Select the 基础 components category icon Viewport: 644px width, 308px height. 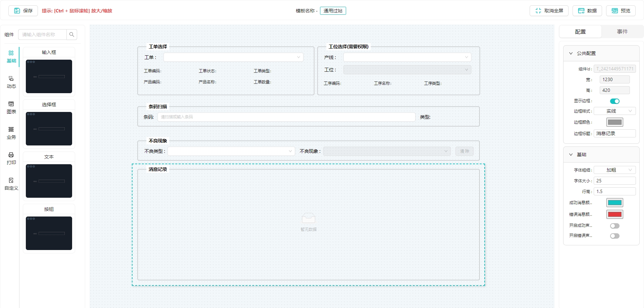pyautogui.click(x=11, y=56)
